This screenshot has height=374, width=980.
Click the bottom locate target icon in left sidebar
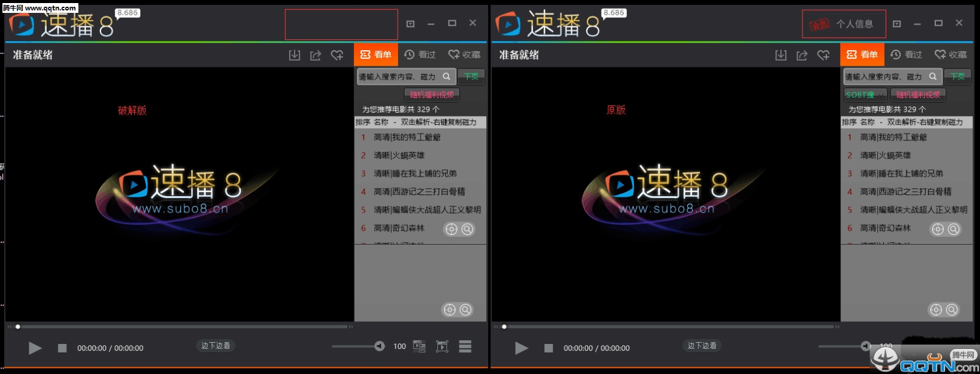pos(450,310)
